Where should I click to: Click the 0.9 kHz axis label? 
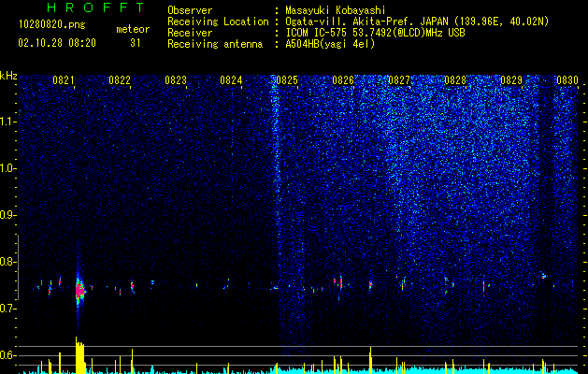coord(8,215)
